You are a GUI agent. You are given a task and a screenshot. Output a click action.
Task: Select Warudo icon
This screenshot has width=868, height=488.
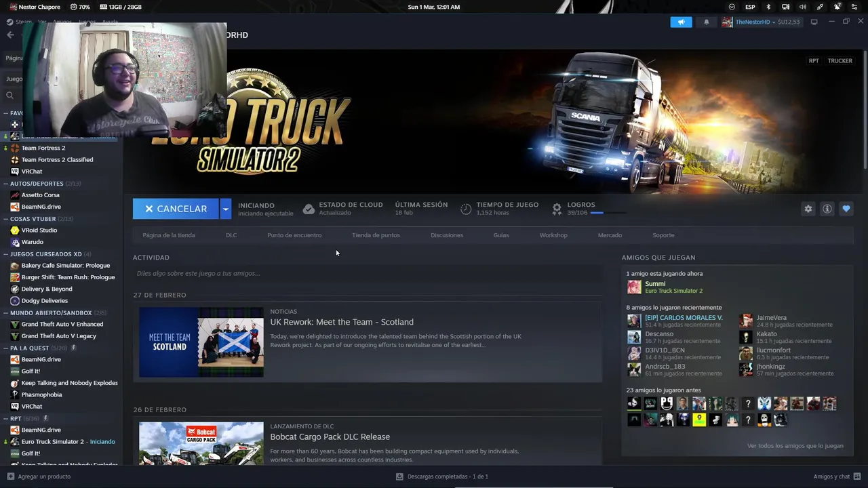click(x=15, y=242)
